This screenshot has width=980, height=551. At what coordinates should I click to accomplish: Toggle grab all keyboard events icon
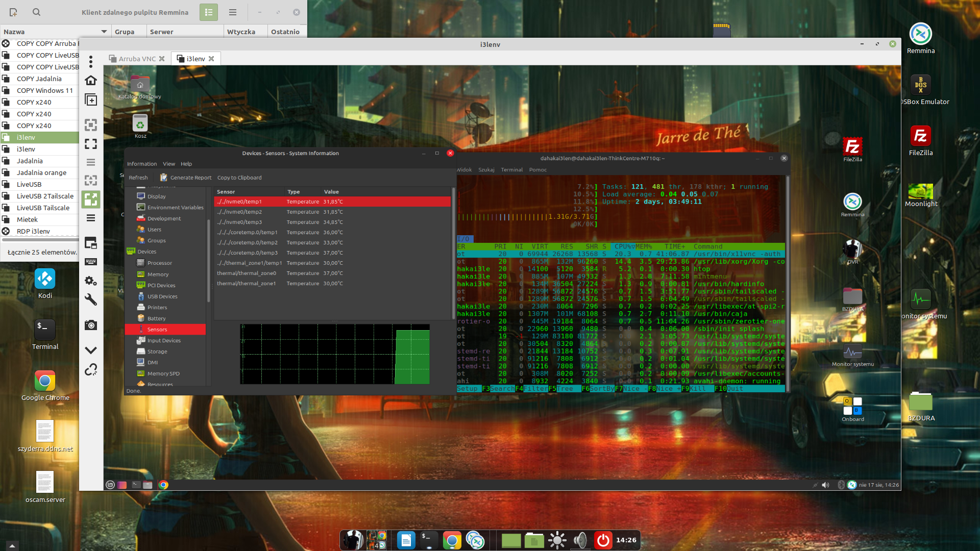coord(91,262)
